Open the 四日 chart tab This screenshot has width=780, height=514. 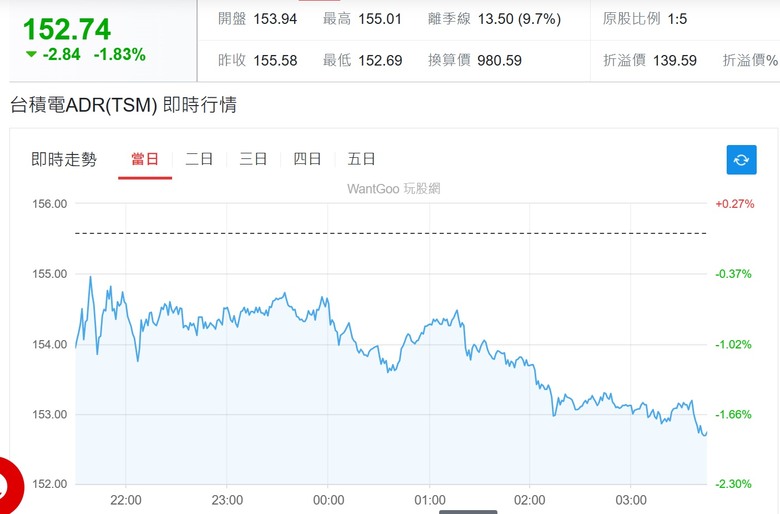tap(307, 159)
